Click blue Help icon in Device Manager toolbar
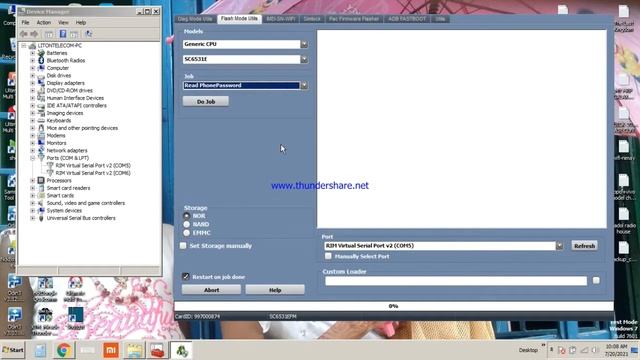Viewport: 640px width, 360px height. (x=62, y=34)
